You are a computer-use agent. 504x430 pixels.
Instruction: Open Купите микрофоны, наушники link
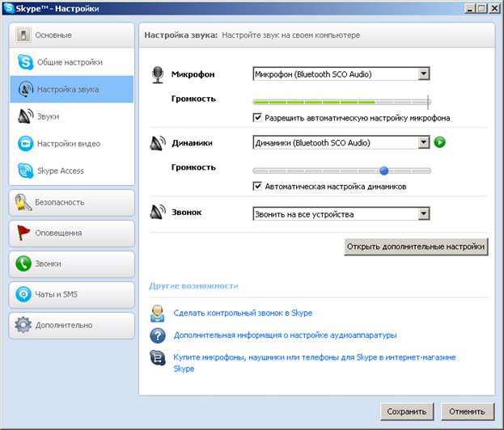point(315,363)
